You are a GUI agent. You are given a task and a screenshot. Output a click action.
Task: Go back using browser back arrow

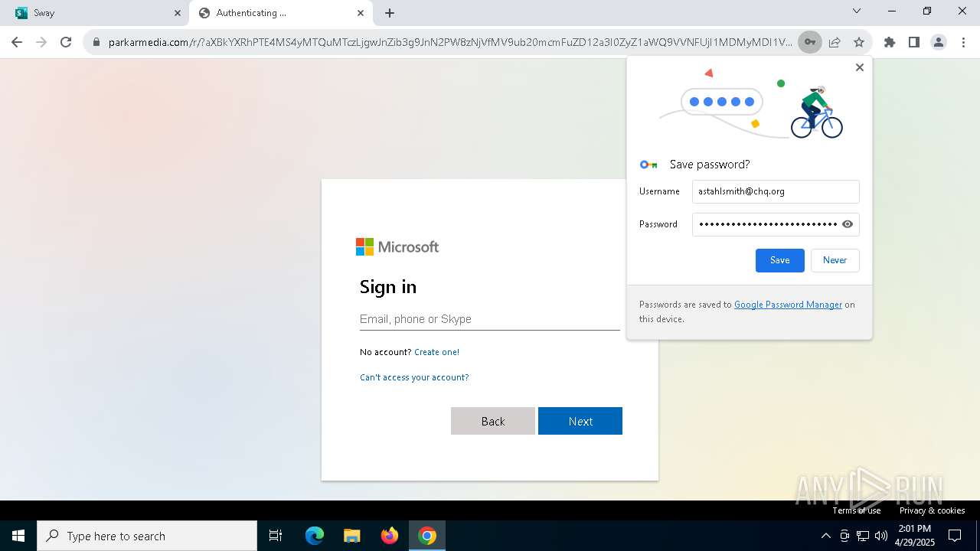click(17, 42)
